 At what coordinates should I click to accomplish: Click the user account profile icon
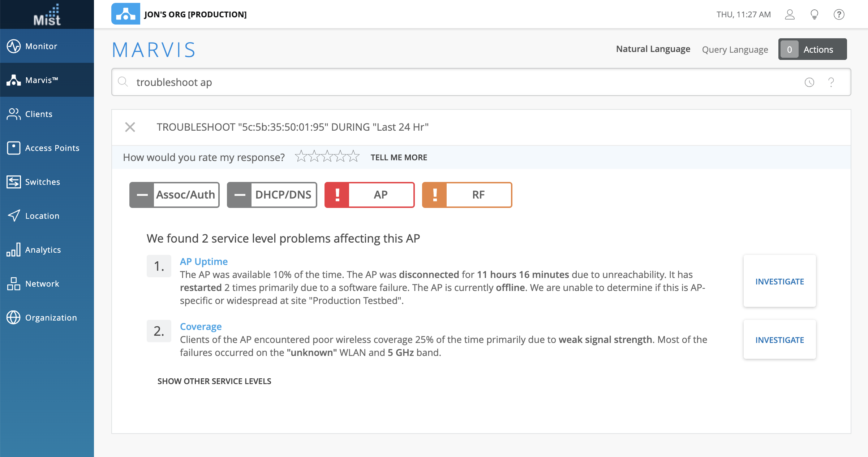pos(790,14)
